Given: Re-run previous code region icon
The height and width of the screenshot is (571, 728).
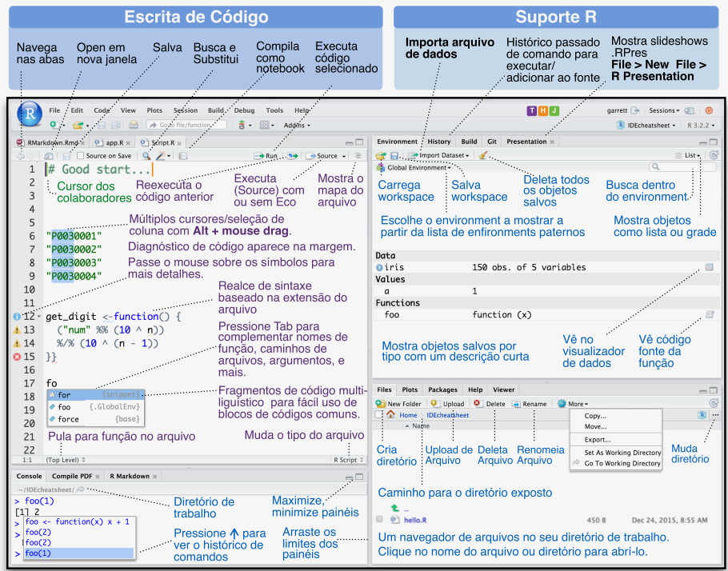Looking at the screenshot, I should 294,156.
